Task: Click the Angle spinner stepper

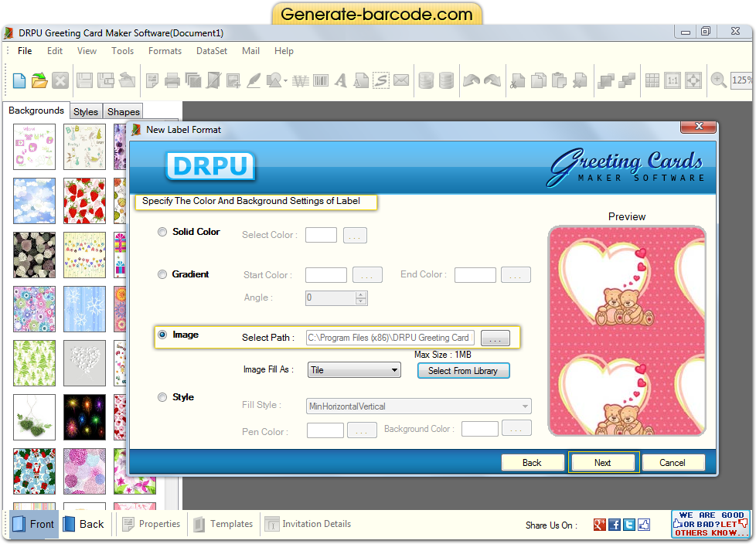Action: [361, 297]
